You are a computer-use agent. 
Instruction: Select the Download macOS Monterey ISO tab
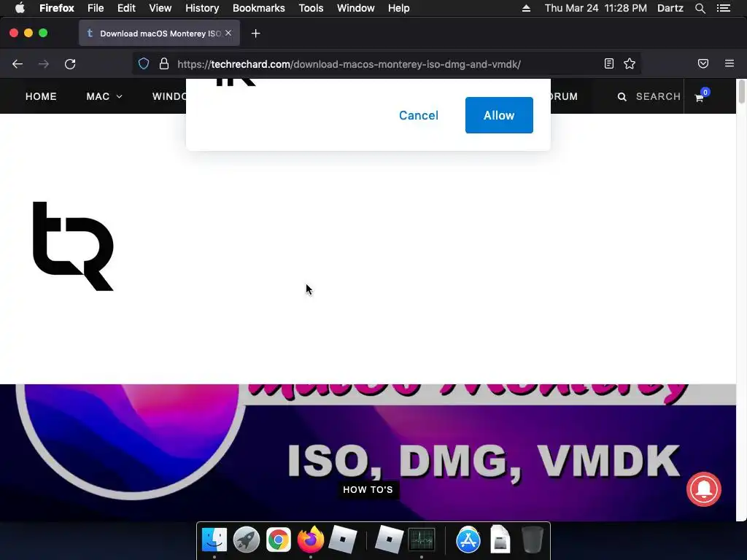coord(159,34)
